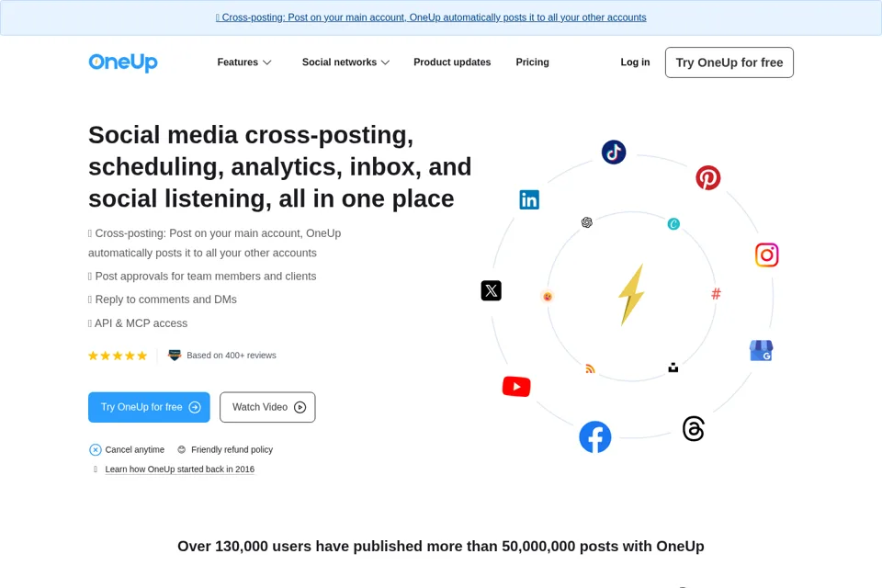Viewport: 882px width, 588px height.
Task: Click the TikTok icon in the circle
Action: [x=614, y=152]
